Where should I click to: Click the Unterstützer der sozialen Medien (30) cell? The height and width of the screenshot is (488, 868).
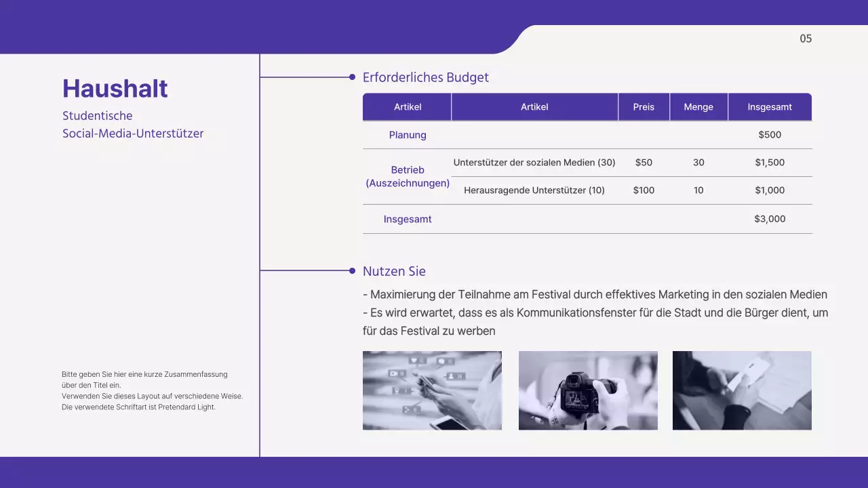tap(534, 163)
